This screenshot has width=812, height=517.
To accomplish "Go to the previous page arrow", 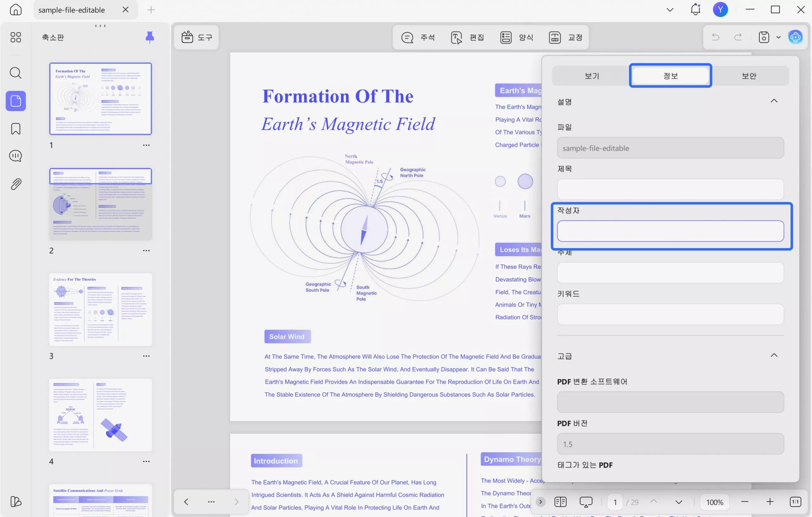I will [x=653, y=501].
